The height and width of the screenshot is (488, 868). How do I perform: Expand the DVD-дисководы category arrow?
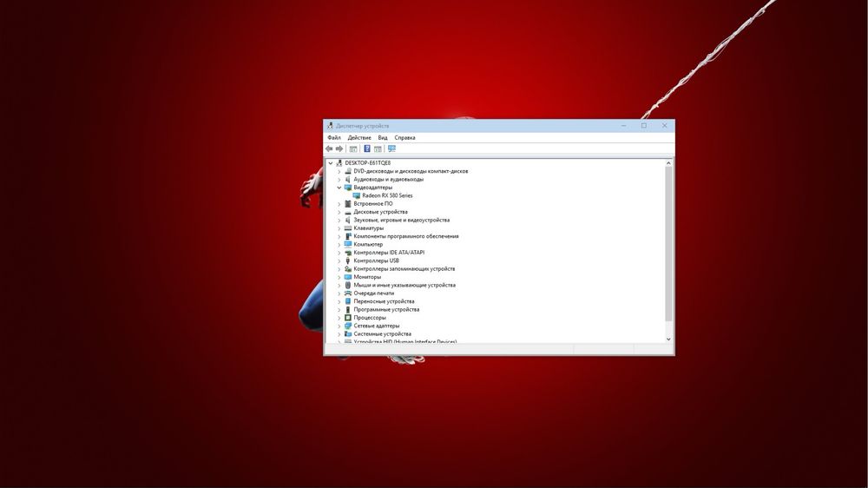tap(339, 171)
